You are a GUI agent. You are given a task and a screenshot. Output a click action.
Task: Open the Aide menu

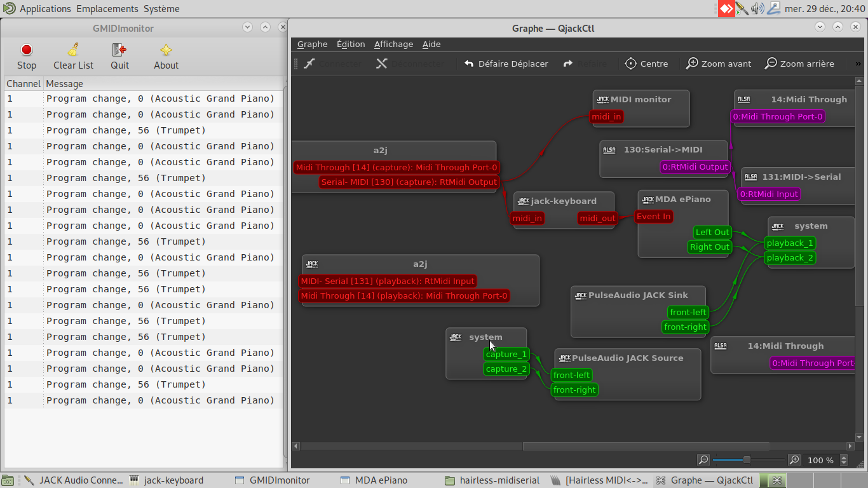[431, 44]
